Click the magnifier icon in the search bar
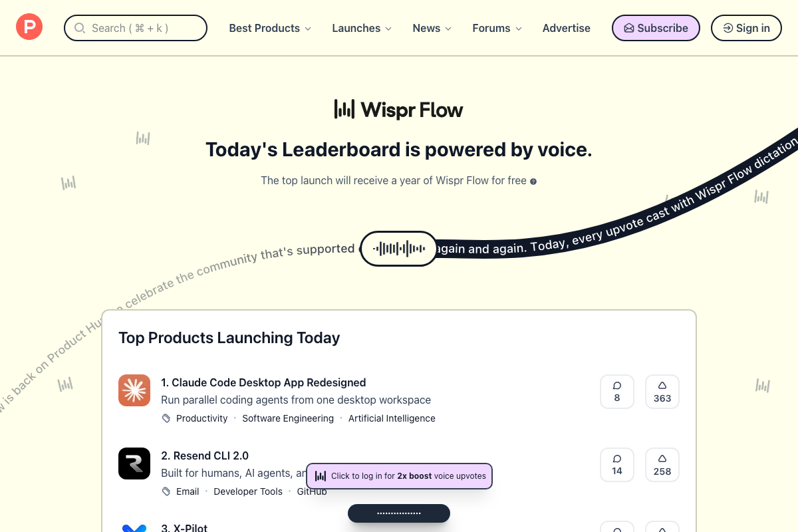The width and height of the screenshot is (798, 532). coord(80,28)
